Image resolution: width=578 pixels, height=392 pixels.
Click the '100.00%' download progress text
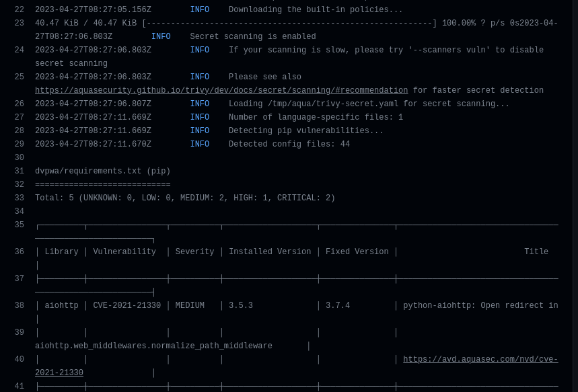pos(459,24)
